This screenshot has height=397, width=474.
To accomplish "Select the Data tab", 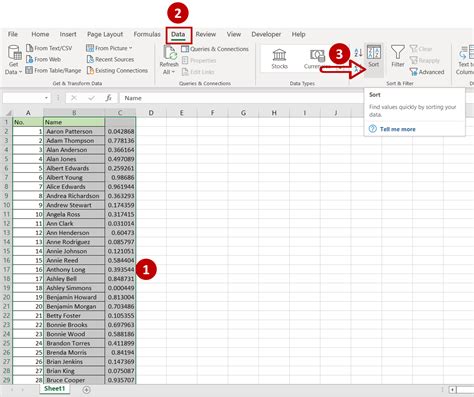I will 178,34.
